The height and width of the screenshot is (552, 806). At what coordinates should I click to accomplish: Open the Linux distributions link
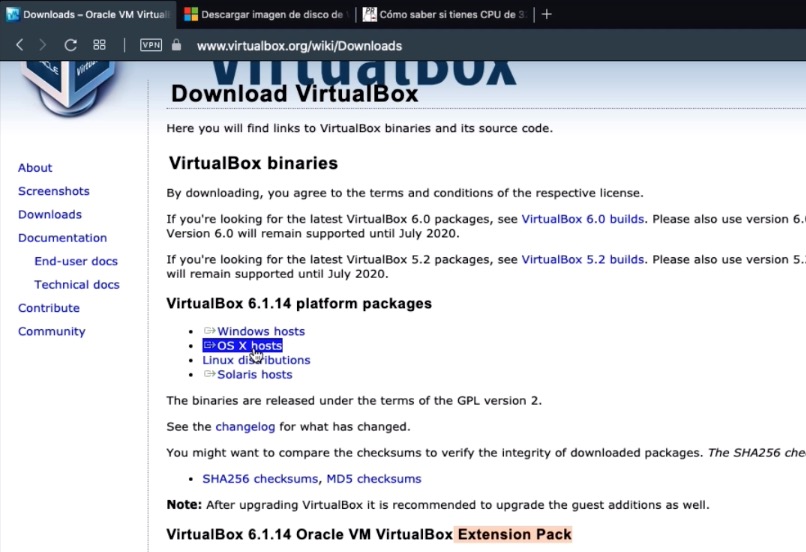point(256,360)
